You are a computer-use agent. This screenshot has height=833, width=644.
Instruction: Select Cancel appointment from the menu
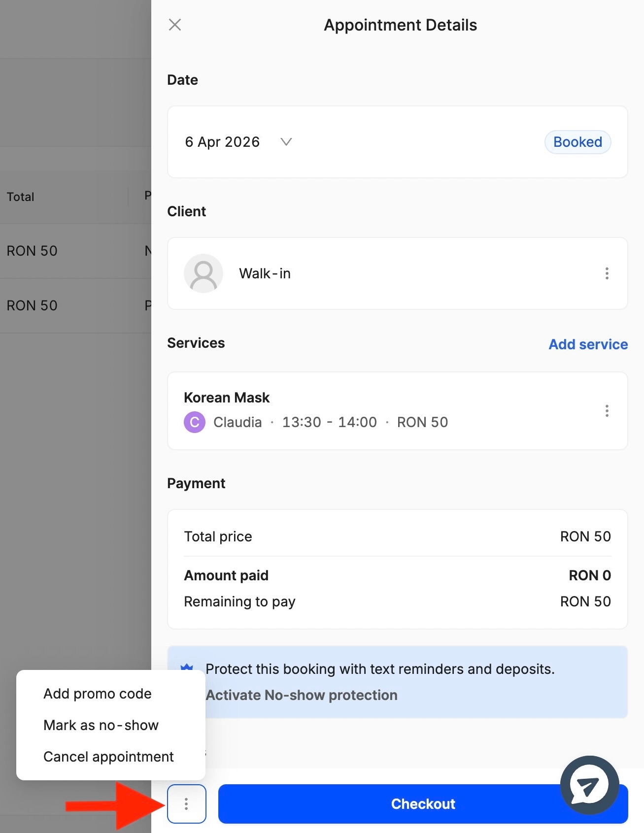(108, 757)
